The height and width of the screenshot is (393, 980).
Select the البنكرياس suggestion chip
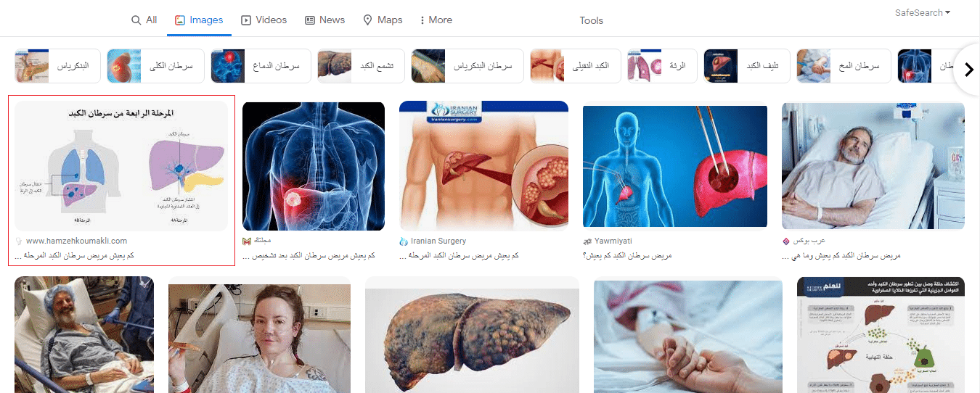[x=56, y=66]
